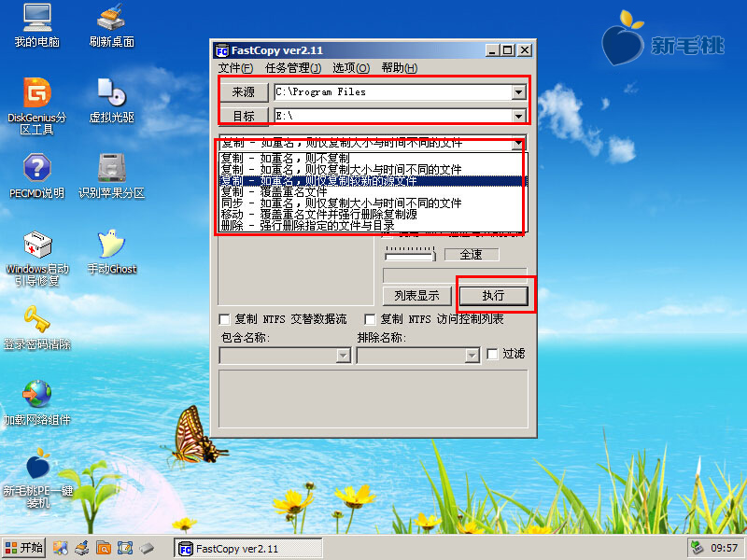Expand the destination path dropdown arrow

(519, 116)
